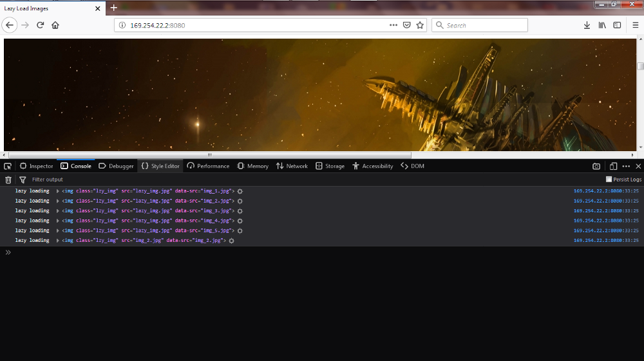This screenshot has height=361, width=644.
Task: Open the Firefox hamburger menu
Action: [635, 25]
